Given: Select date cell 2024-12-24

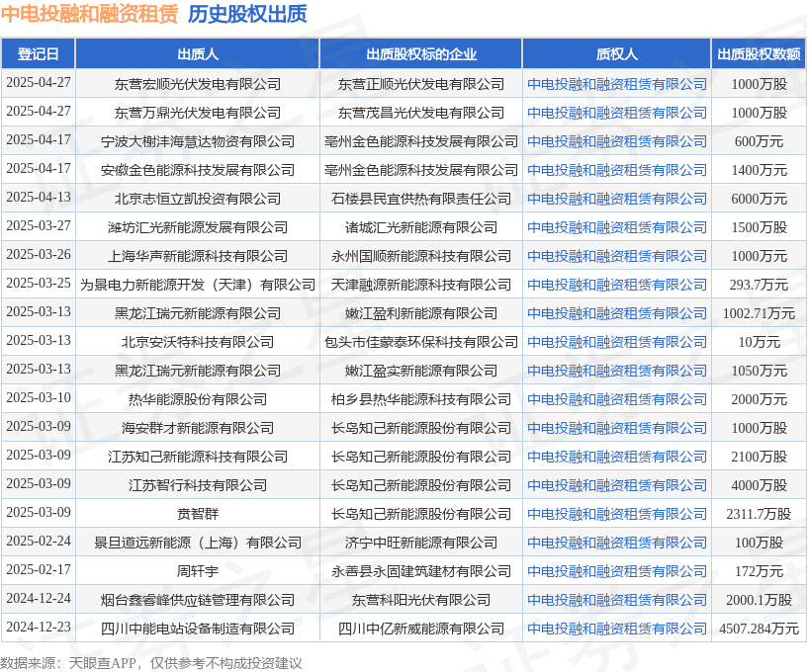Looking at the screenshot, I should click(39, 599).
